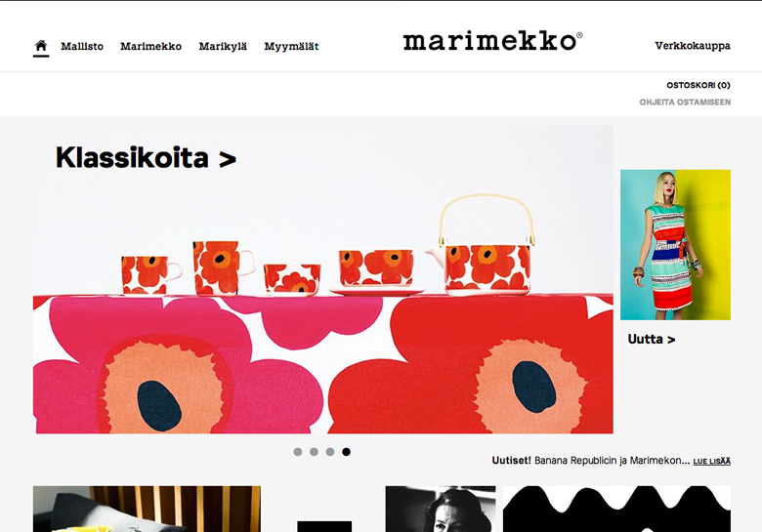
Task: Select third carousel slide dot
Action: tap(330, 452)
